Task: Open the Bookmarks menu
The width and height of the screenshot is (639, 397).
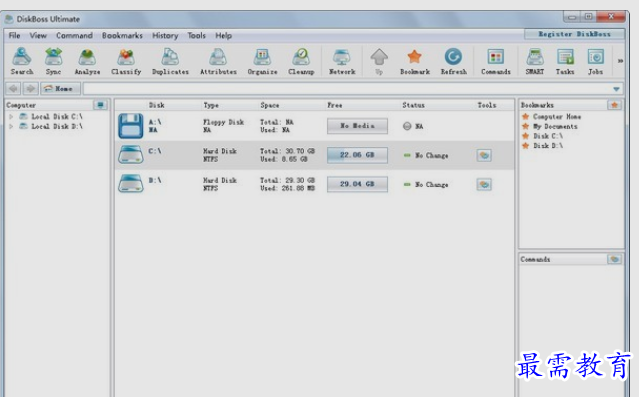Action: [122, 35]
